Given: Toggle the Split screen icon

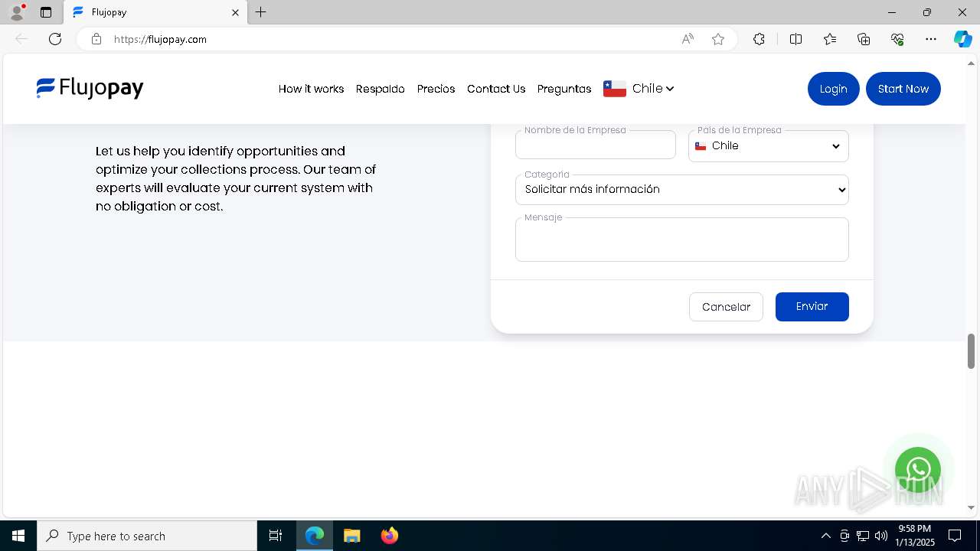Looking at the screenshot, I should (795, 39).
